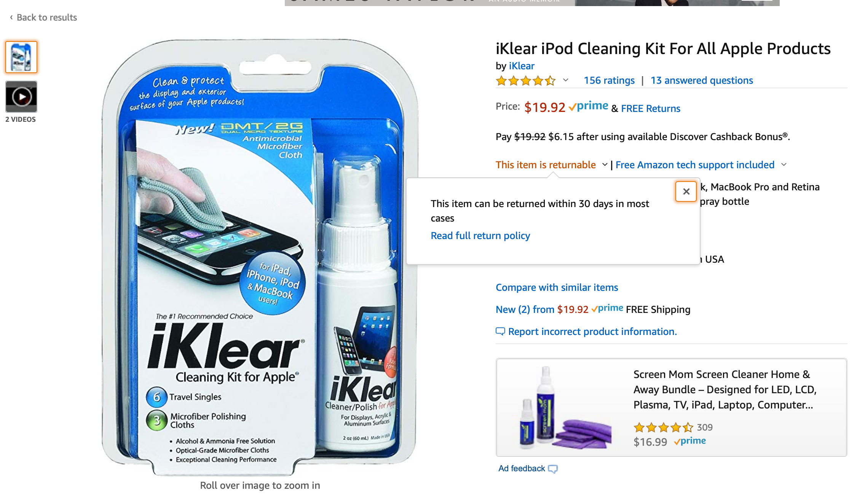Read full return policy

(x=480, y=236)
